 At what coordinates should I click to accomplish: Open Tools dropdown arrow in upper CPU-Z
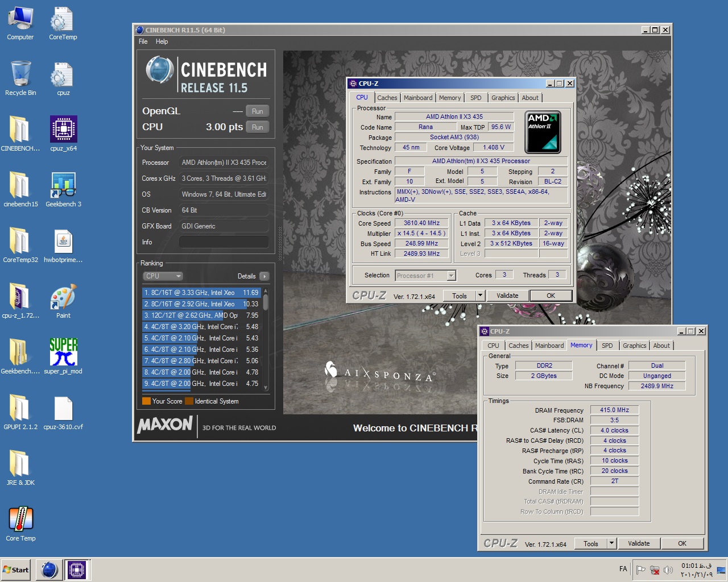pyautogui.click(x=480, y=296)
